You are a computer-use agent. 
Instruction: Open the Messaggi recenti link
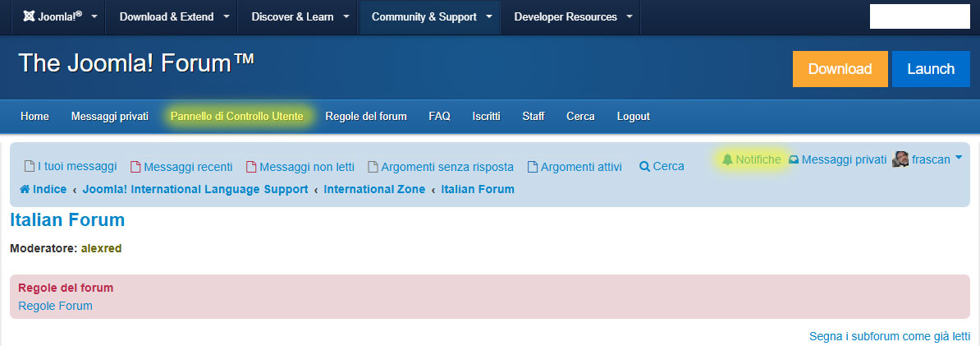point(188,167)
